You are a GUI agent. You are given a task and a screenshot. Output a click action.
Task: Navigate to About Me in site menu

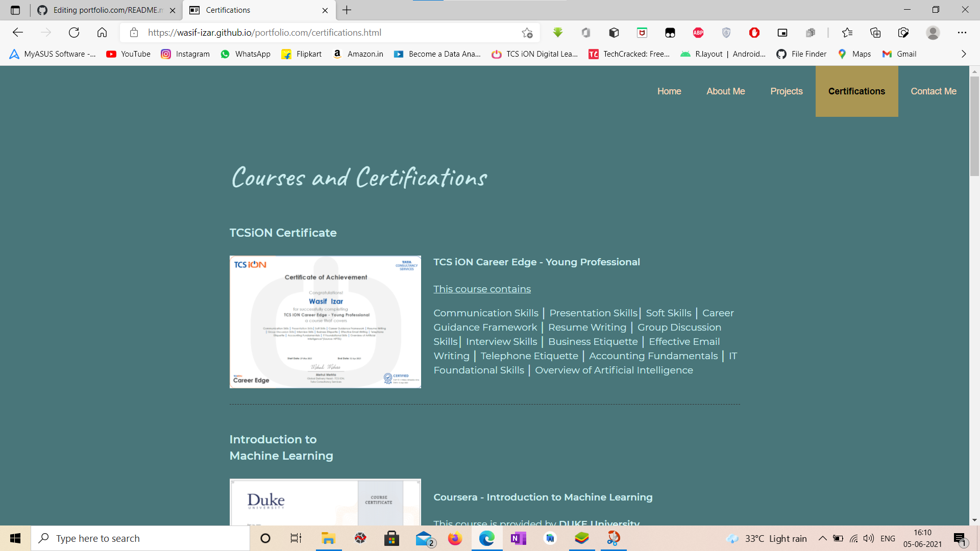coord(725,91)
